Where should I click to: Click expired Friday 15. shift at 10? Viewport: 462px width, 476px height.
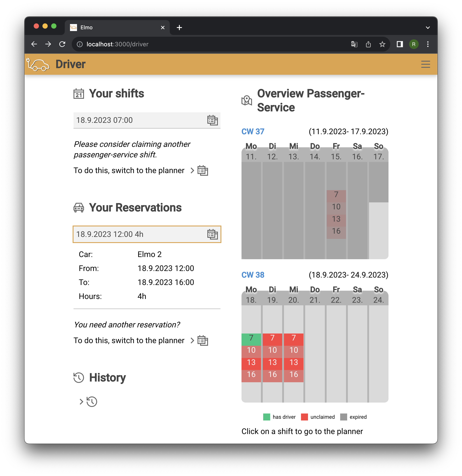pyautogui.click(x=336, y=208)
